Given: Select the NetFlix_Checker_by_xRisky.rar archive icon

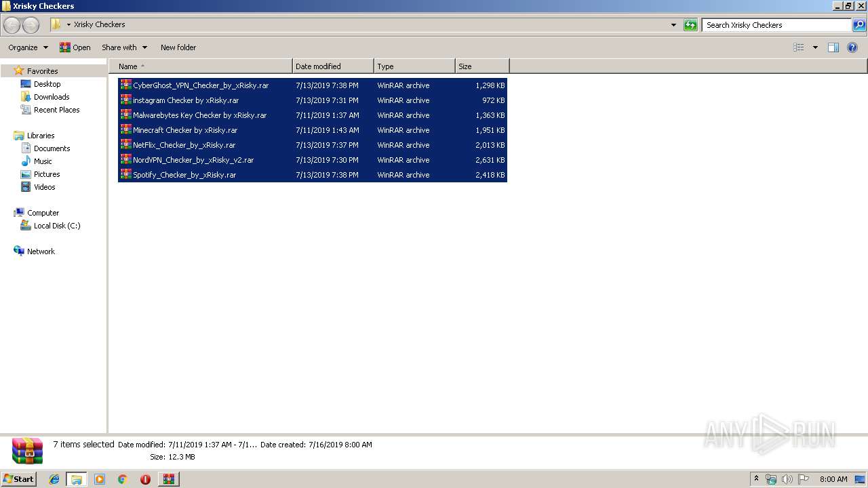Looking at the screenshot, I should point(126,145).
